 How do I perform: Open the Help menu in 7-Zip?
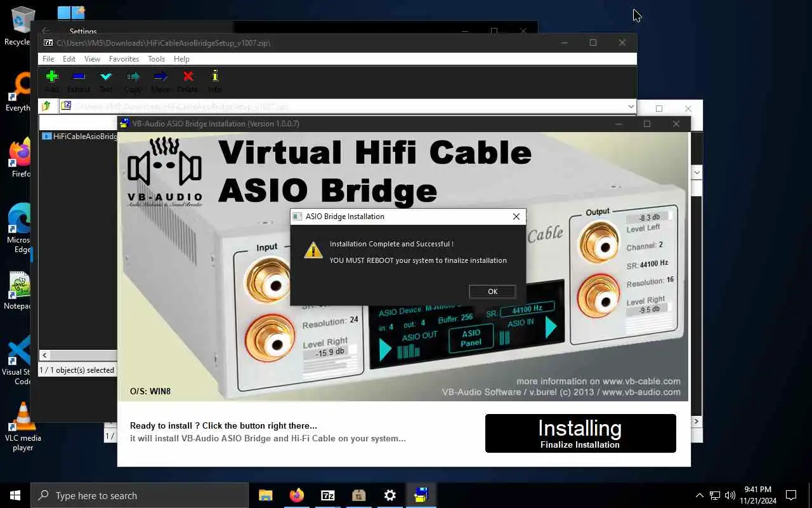coord(181,59)
